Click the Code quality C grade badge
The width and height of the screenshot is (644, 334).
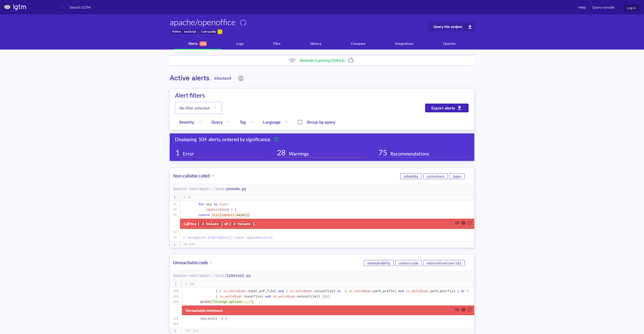click(212, 32)
